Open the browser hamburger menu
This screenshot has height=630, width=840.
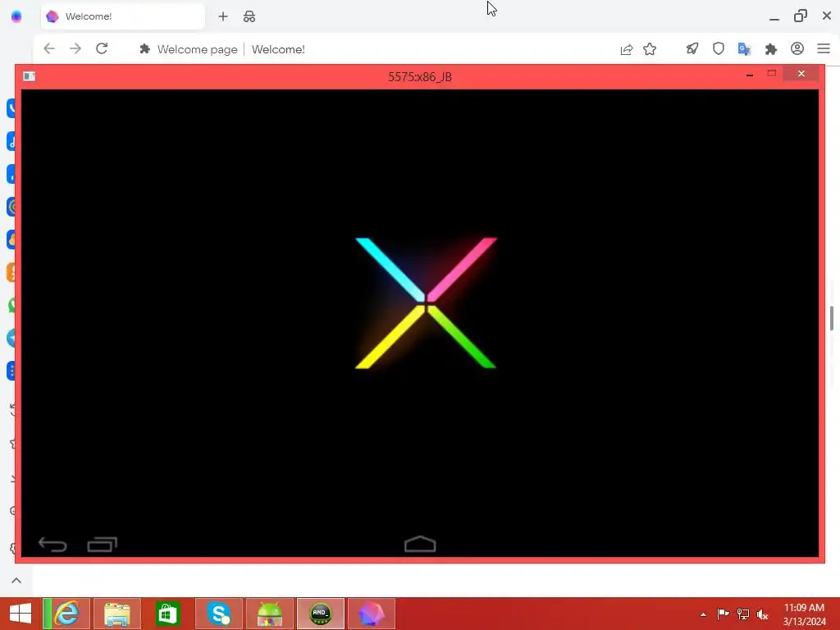pyautogui.click(x=824, y=48)
